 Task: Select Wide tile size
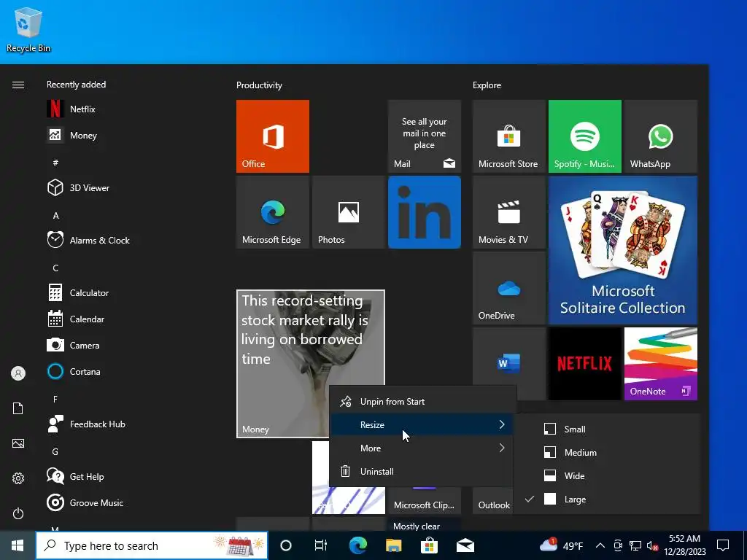pos(607,475)
